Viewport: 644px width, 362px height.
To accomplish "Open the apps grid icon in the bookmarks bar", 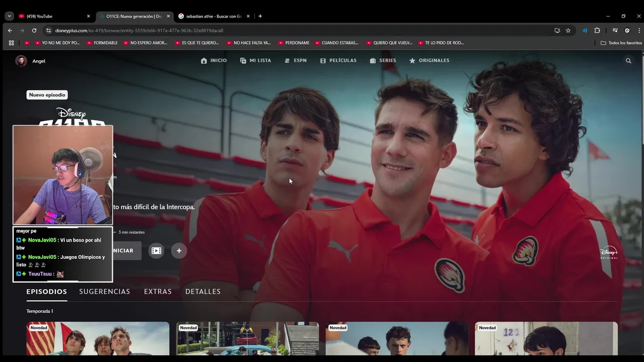I will click(11, 43).
